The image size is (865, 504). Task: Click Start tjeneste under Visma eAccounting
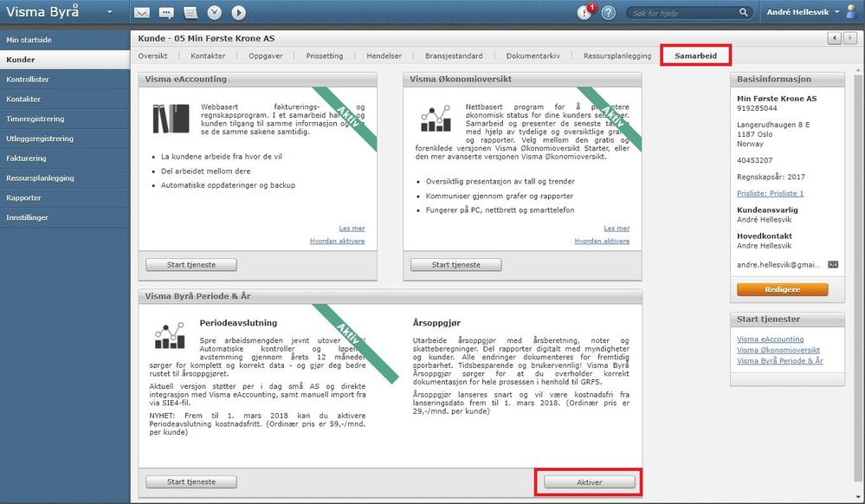pos(190,265)
